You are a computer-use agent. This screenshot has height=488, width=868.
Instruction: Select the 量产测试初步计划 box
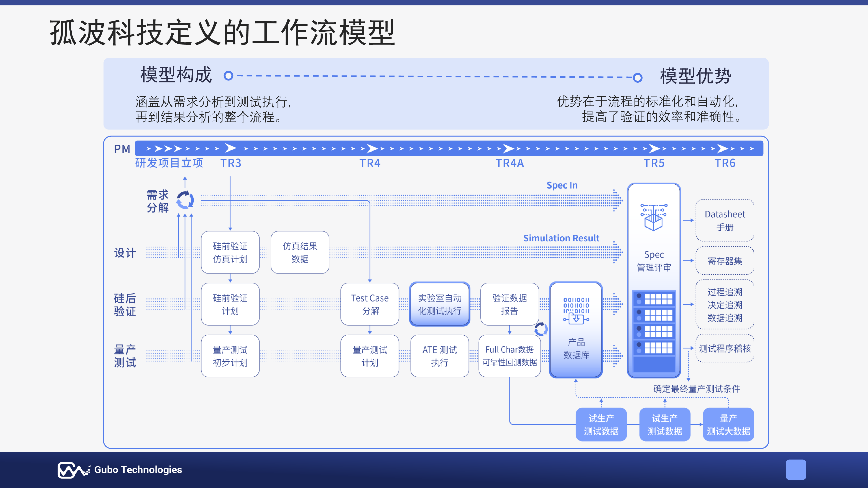(x=230, y=356)
